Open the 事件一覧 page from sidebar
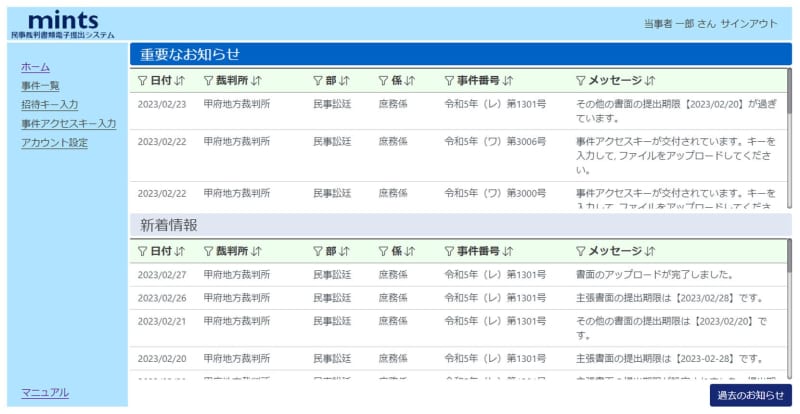 40,86
